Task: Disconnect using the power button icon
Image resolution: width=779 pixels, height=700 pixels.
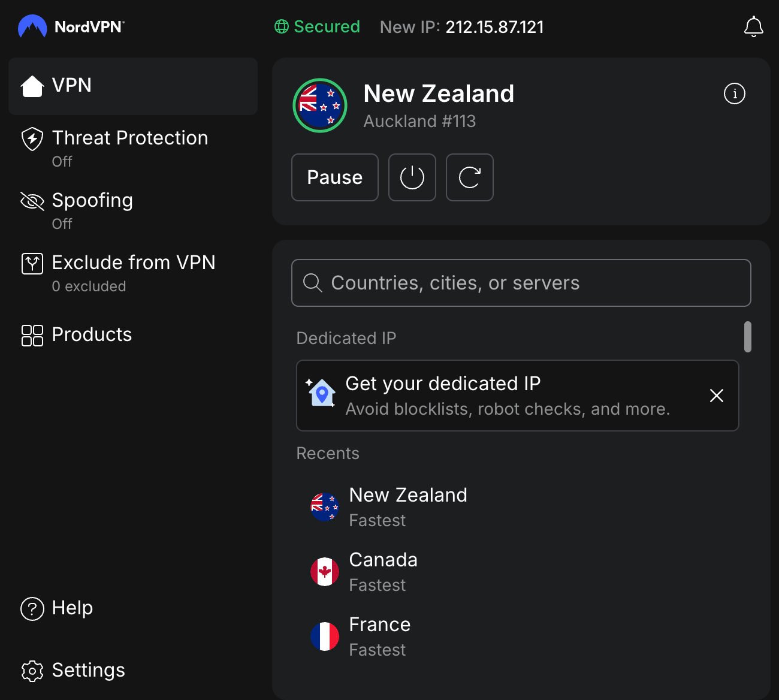Action: coord(412,177)
